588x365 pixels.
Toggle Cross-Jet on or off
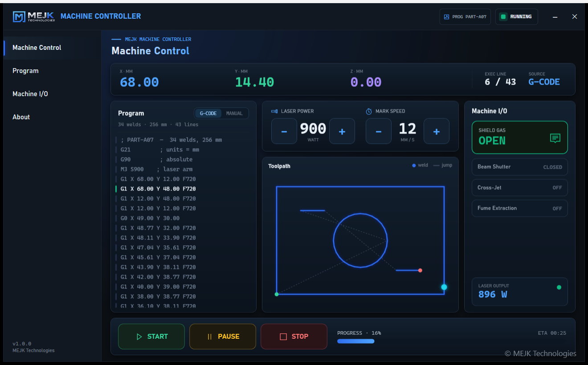(x=520, y=187)
